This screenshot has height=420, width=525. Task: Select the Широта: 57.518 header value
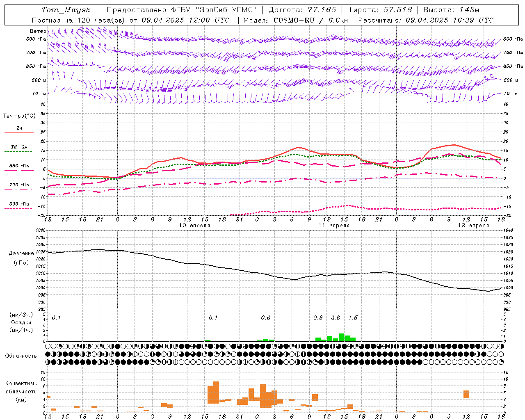[379, 10]
